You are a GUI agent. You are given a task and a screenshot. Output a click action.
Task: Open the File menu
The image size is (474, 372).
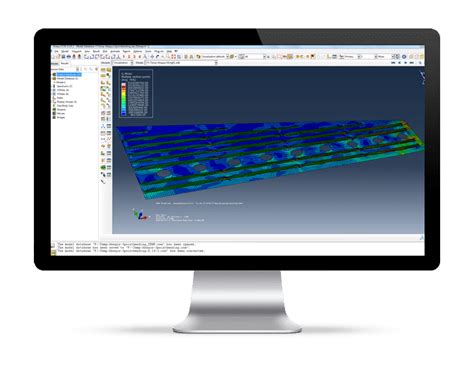click(56, 51)
